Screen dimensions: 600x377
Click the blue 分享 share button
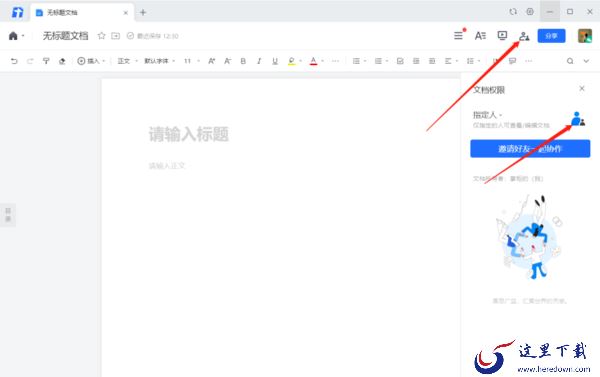(551, 36)
